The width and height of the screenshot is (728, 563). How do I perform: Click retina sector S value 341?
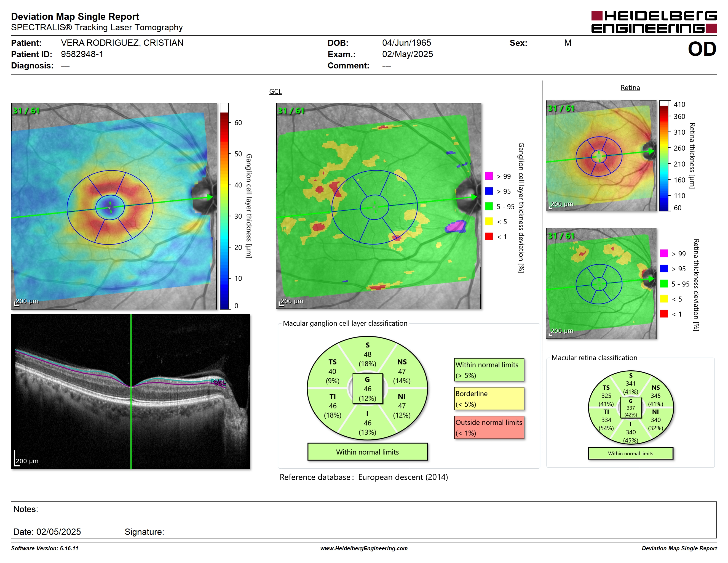coord(630,384)
